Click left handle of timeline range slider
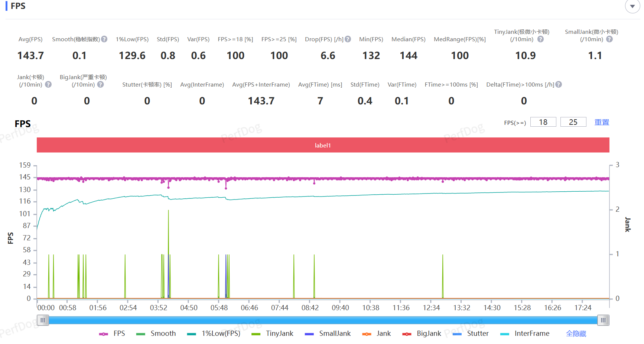 point(43,320)
